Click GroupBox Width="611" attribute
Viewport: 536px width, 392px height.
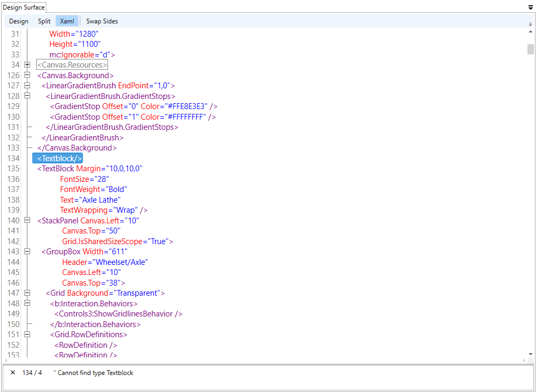[x=105, y=252]
